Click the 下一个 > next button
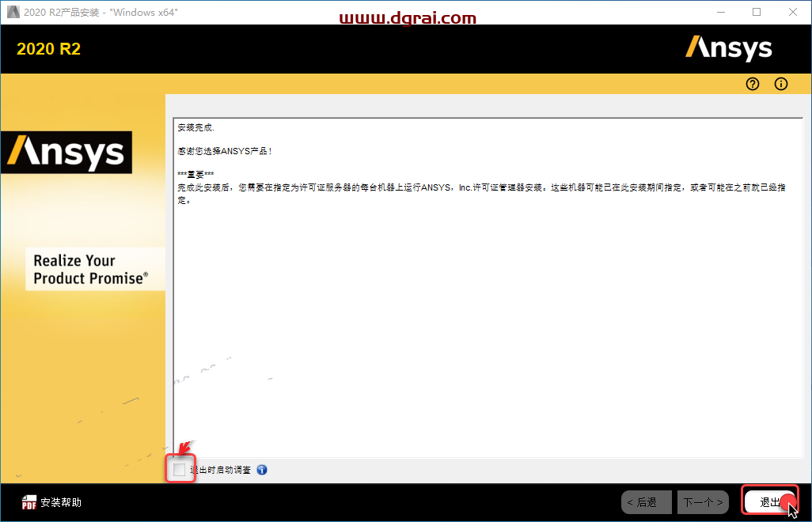 [x=703, y=502]
